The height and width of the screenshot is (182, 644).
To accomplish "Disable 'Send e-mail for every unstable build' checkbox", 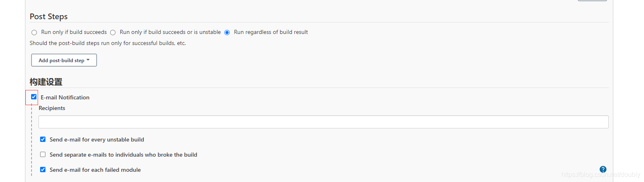I will 43,139.
